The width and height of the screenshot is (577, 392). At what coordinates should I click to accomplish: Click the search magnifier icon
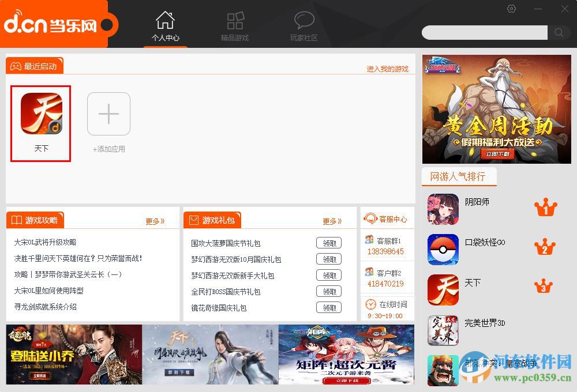pos(559,33)
